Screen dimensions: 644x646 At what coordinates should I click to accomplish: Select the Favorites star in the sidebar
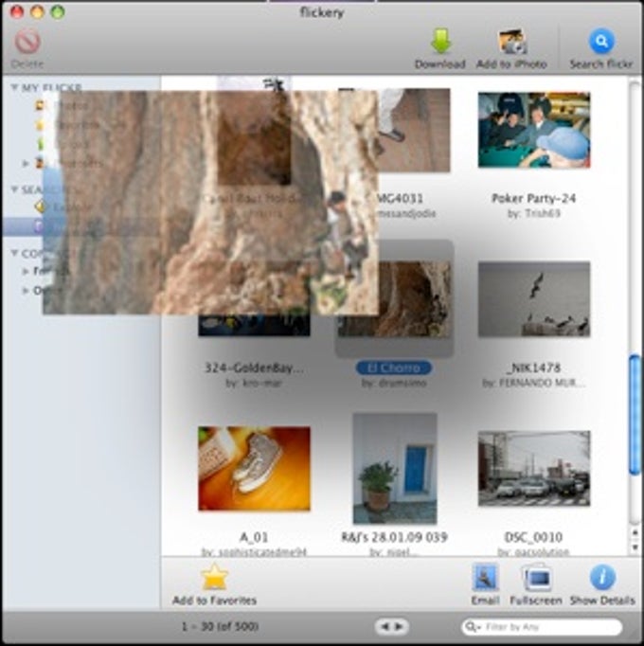pyautogui.click(x=40, y=124)
